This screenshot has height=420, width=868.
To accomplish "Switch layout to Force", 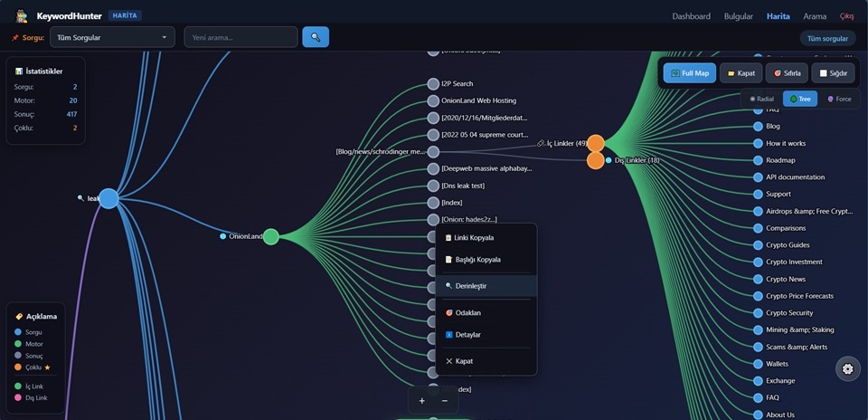I will pos(839,100).
